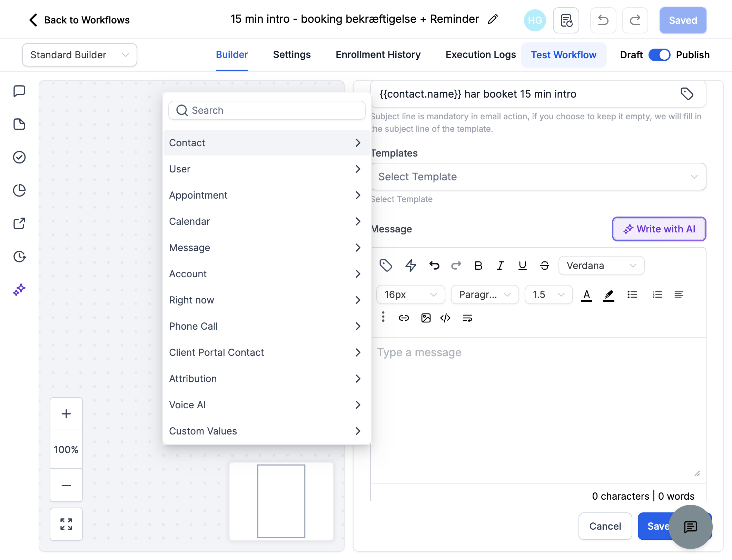Open the pie chart stats icon in sidebar
Screen dimensions: 732x560
(x=19, y=190)
